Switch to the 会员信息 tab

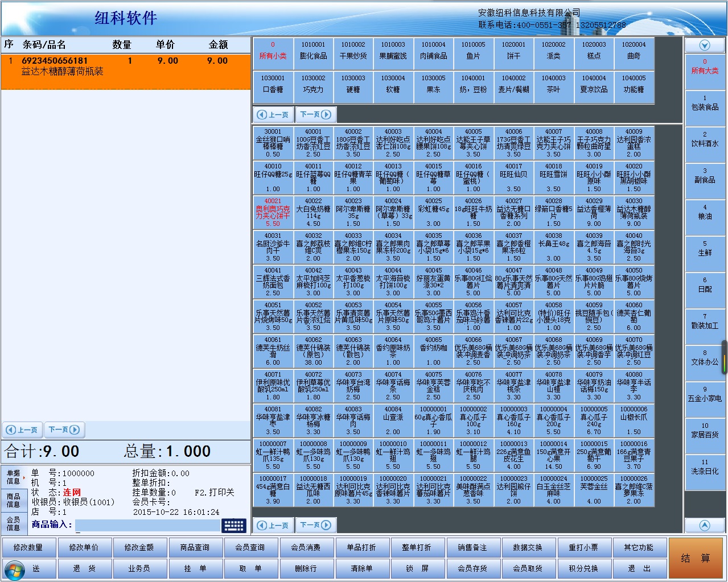(x=13, y=523)
